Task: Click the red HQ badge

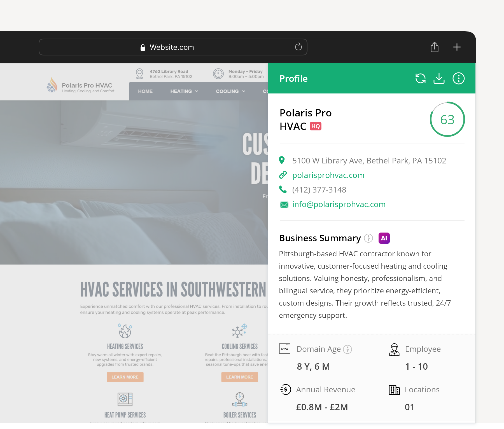Action: point(316,126)
